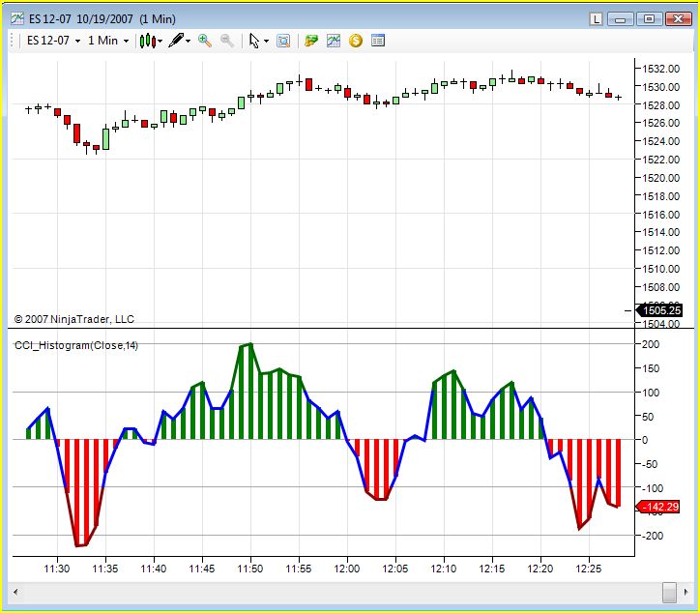Open the 1 Min interval dropdown

tap(108, 41)
